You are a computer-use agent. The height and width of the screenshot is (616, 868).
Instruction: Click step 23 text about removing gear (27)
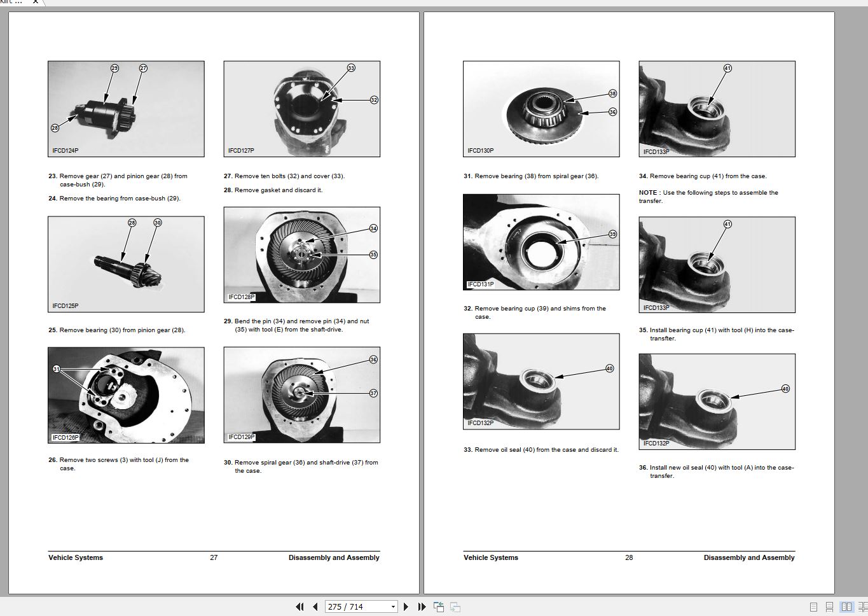point(118,180)
